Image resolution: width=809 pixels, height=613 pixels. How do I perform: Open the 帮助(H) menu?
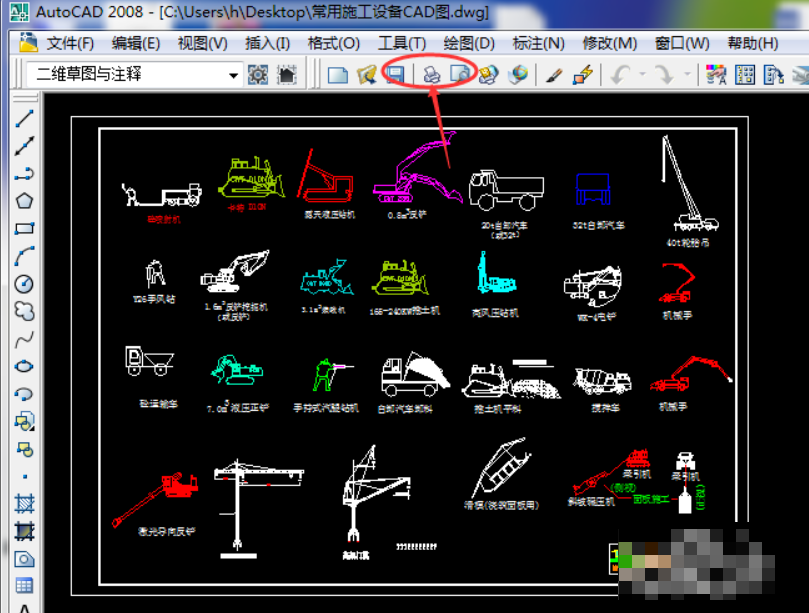pos(753,43)
